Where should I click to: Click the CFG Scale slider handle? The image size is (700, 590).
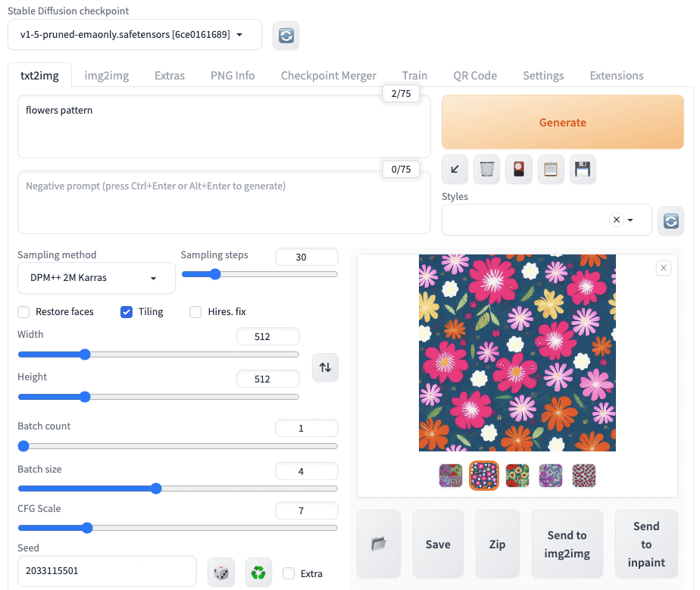pos(86,528)
